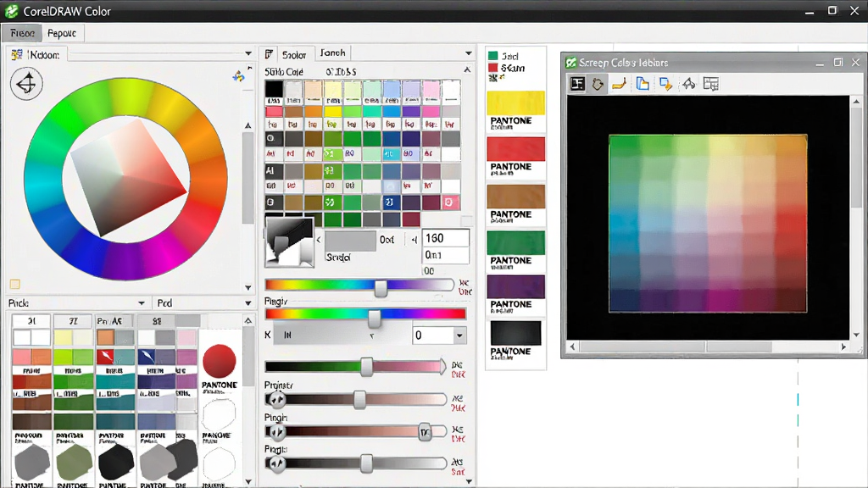Expand the Nckom dropdown arrow
Screen dimensions: 868x488
click(248, 53)
